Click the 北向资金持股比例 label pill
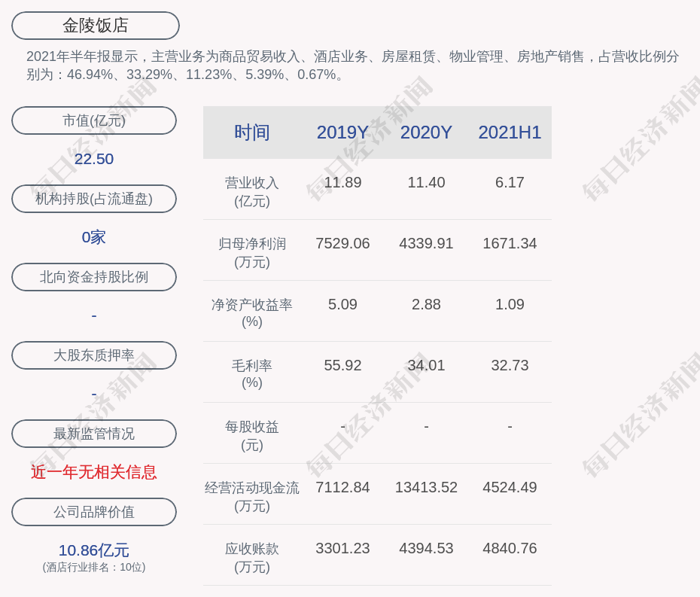Viewport: 700px width, 597px height. (94, 277)
